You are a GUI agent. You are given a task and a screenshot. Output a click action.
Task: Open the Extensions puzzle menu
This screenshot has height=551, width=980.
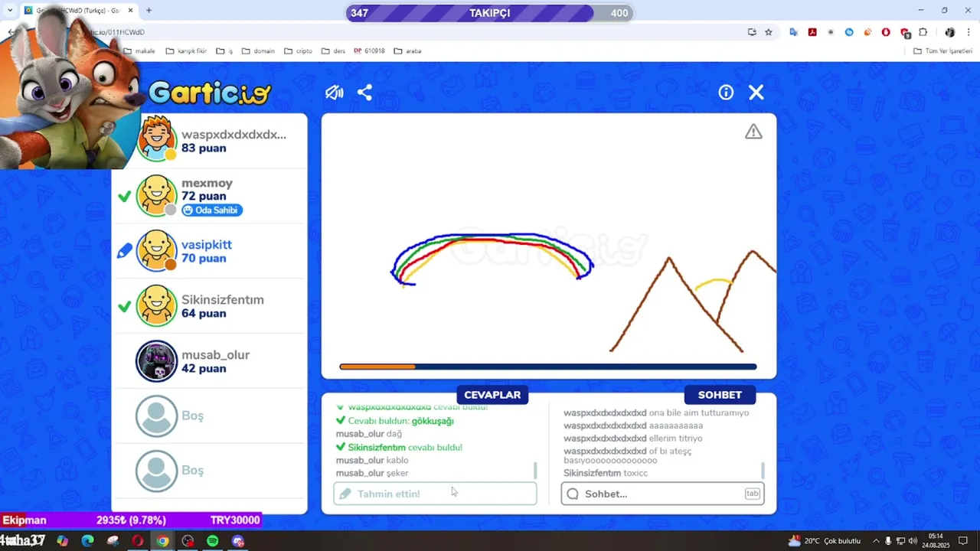[x=923, y=32]
